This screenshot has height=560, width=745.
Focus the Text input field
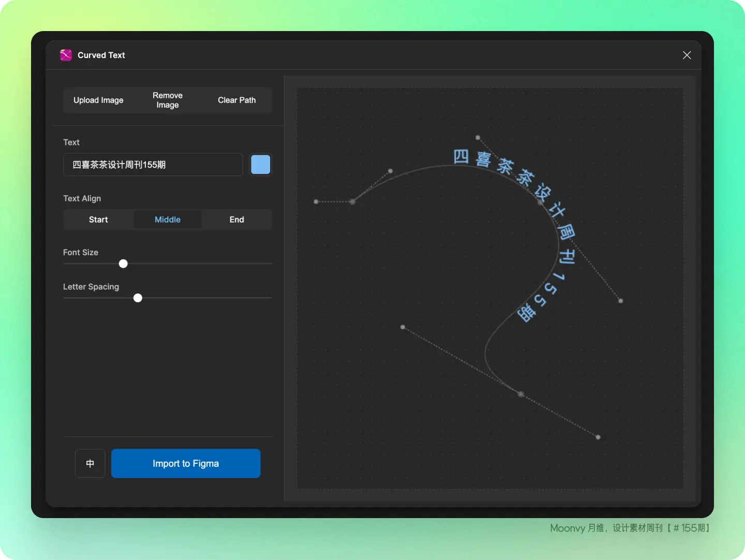click(x=153, y=165)
